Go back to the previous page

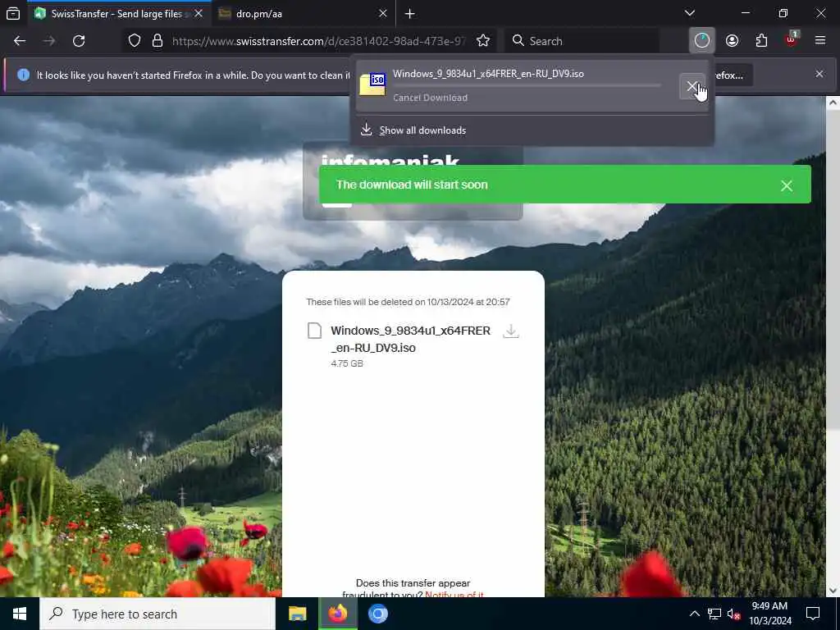20,41
